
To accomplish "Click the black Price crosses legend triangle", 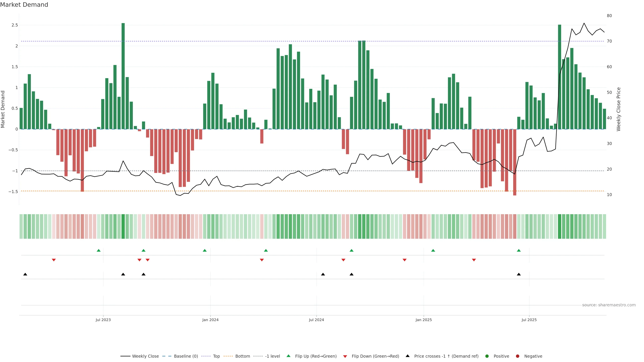I will tap(408, 356).
